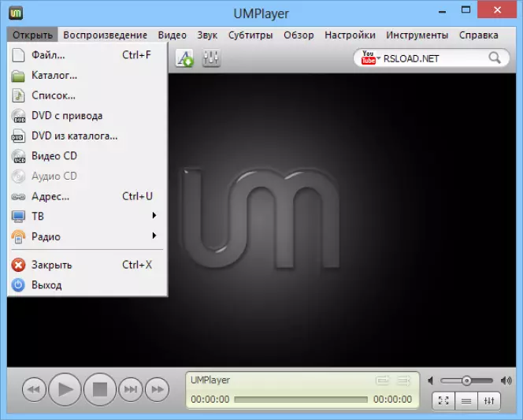Viewport: 523px width, 420px height.
Task: Click the load subtitles toolbar icon
Action: (184, 58)
